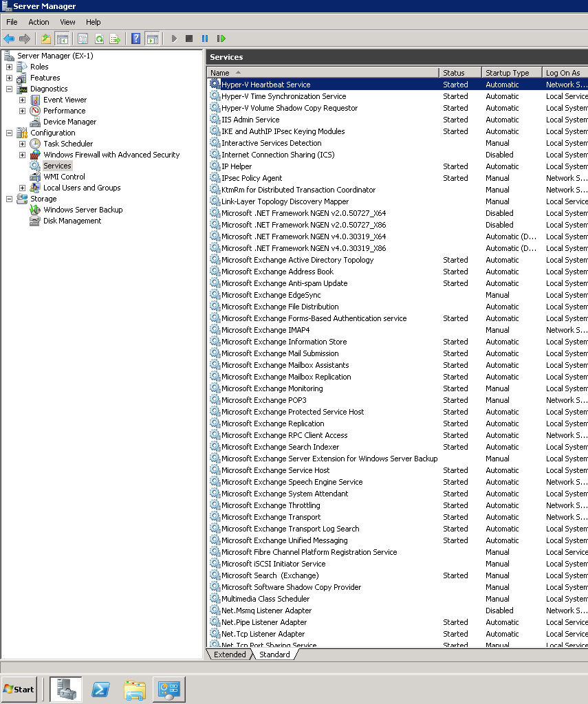Collapse the Diagnostics node

coord(10,89)
